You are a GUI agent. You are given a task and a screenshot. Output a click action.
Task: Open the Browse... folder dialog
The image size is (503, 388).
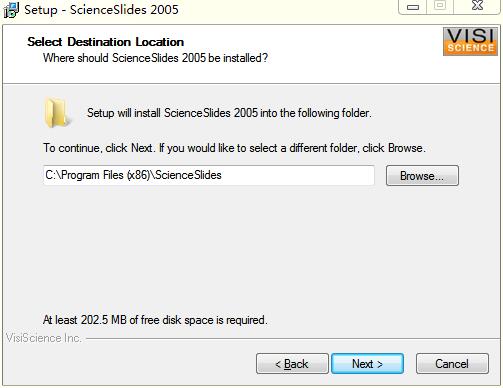422,176
